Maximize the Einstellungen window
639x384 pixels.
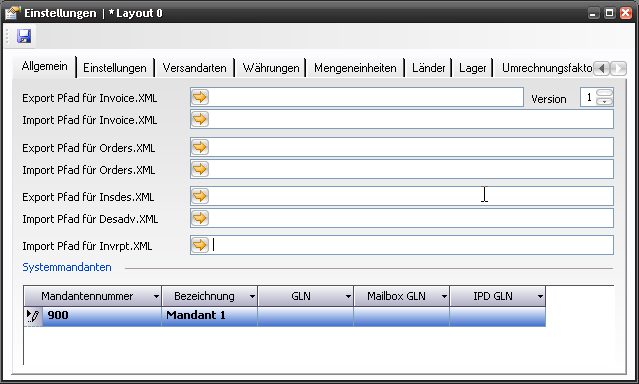[x=609, y=13]
